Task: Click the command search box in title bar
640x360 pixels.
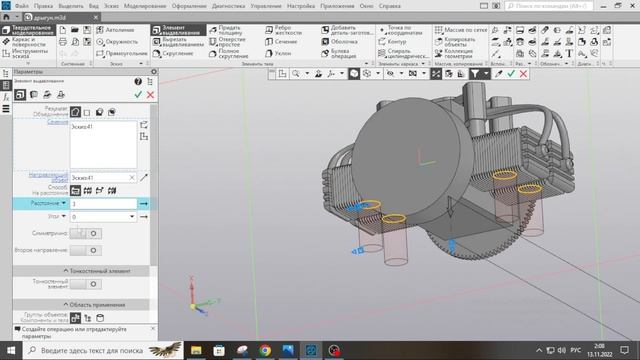Action: pos(549,6)
